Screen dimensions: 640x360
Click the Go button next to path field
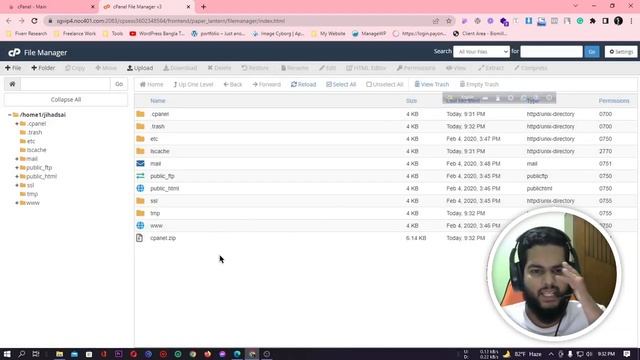119,84
